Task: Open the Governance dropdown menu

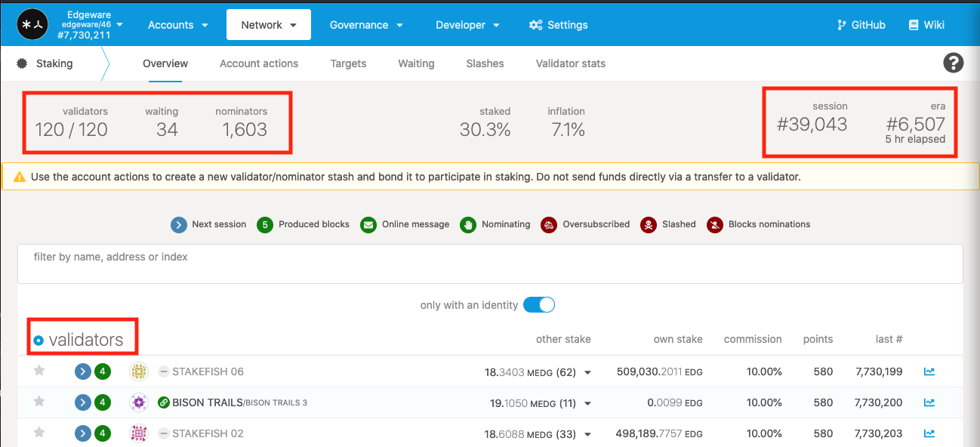Action: click(x=366, y=25)
